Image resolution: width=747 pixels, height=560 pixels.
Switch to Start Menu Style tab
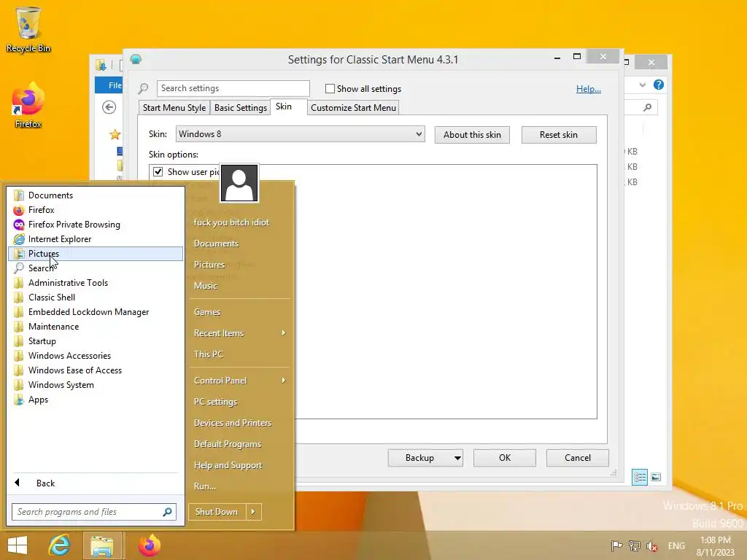click(174, 108)
